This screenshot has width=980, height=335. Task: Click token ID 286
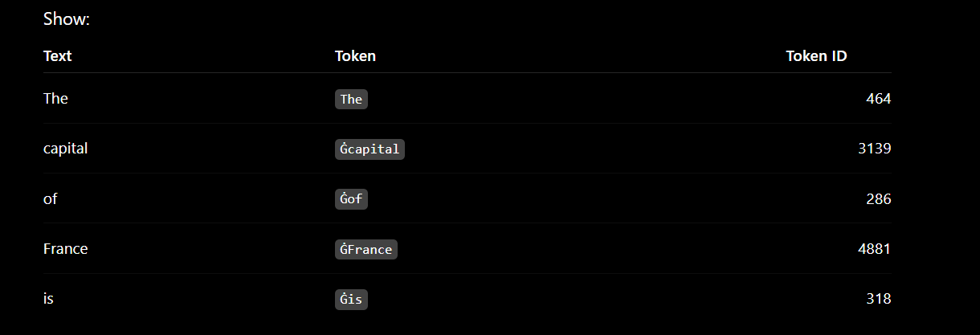879,199
